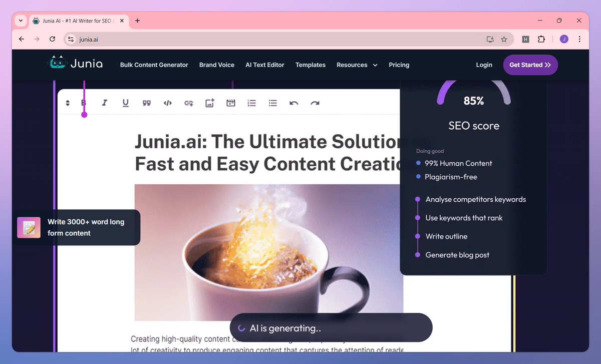Screen dimensions: 601x364
Task: Reload the junia.ai page
Action: pyautogui.click(x=52, y=39)
